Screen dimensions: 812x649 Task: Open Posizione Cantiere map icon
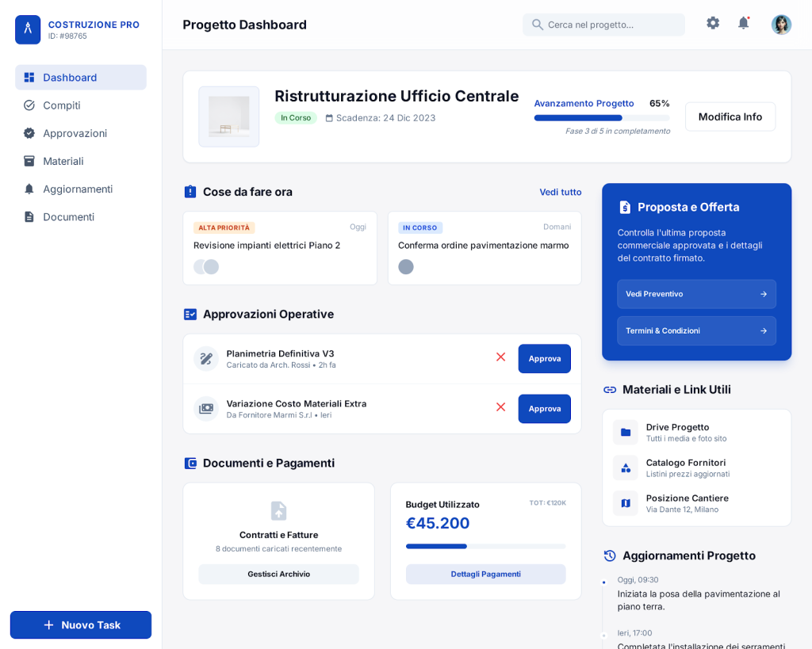tap(626, 504)
